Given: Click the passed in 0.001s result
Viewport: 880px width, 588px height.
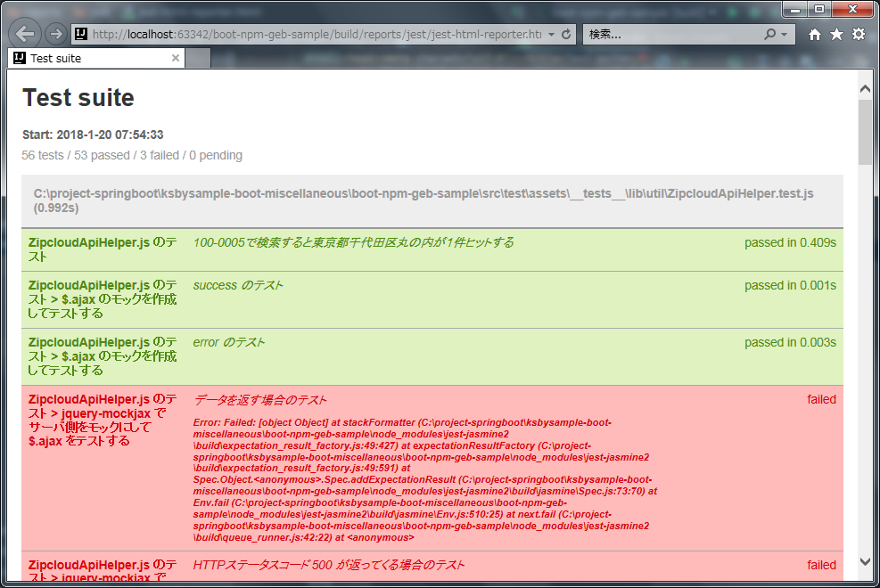Looking at the screenshot, I should (x=790, y=285).
